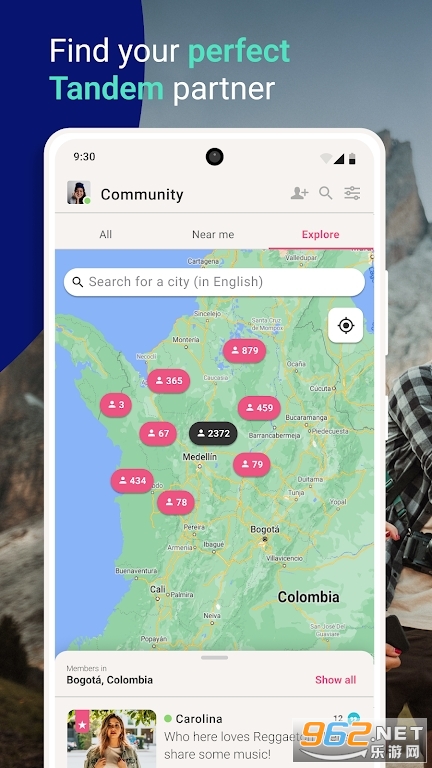This screenshot has height=768, width=432.
Task: Open search with the magnifier icon
Action: coord(326,193)
